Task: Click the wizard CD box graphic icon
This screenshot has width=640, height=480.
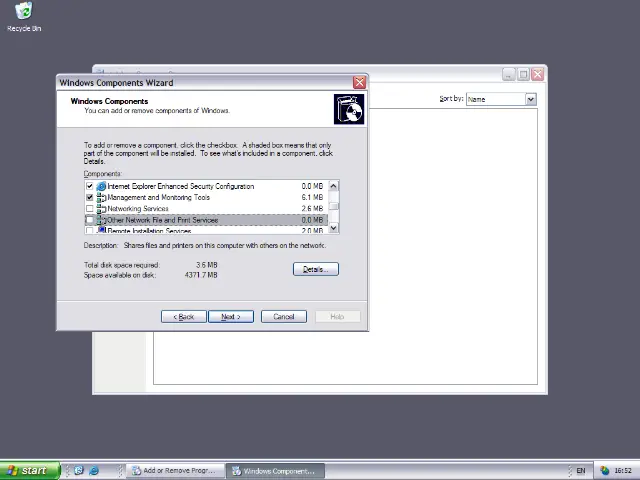Action: coord(349,109)
